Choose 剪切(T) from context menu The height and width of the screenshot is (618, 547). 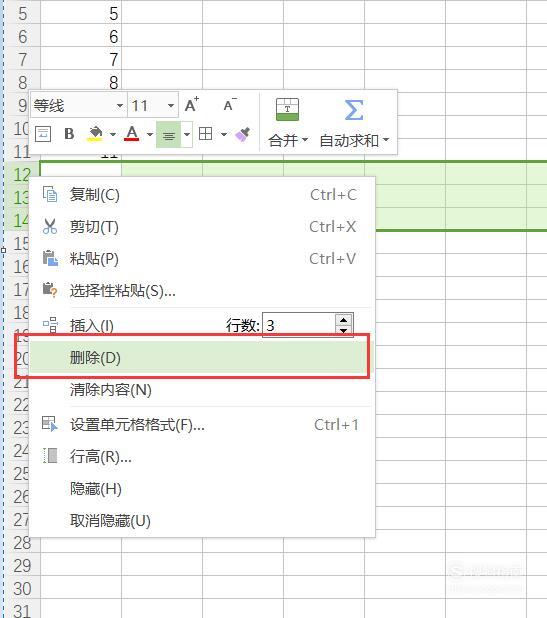pos(202,227)
